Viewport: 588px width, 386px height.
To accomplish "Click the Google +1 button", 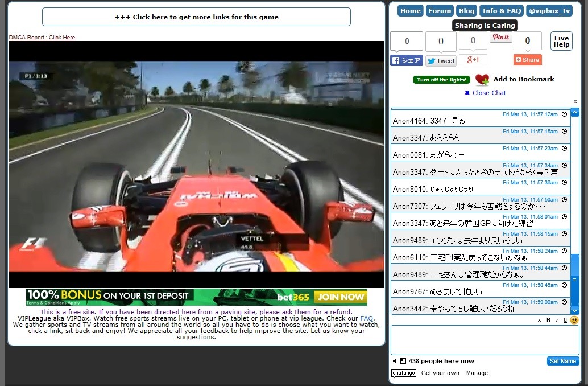I will point(473,60).
